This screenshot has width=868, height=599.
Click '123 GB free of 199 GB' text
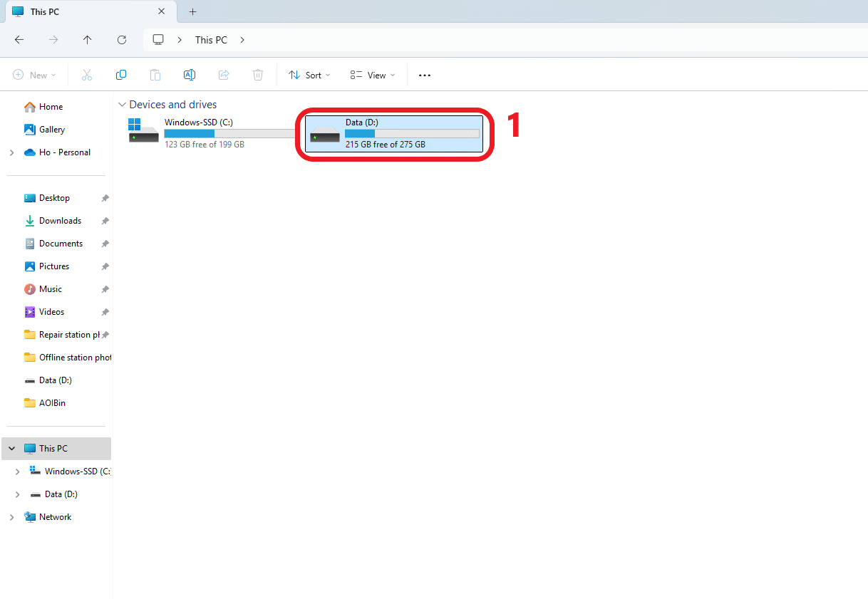tap(205, 145)
